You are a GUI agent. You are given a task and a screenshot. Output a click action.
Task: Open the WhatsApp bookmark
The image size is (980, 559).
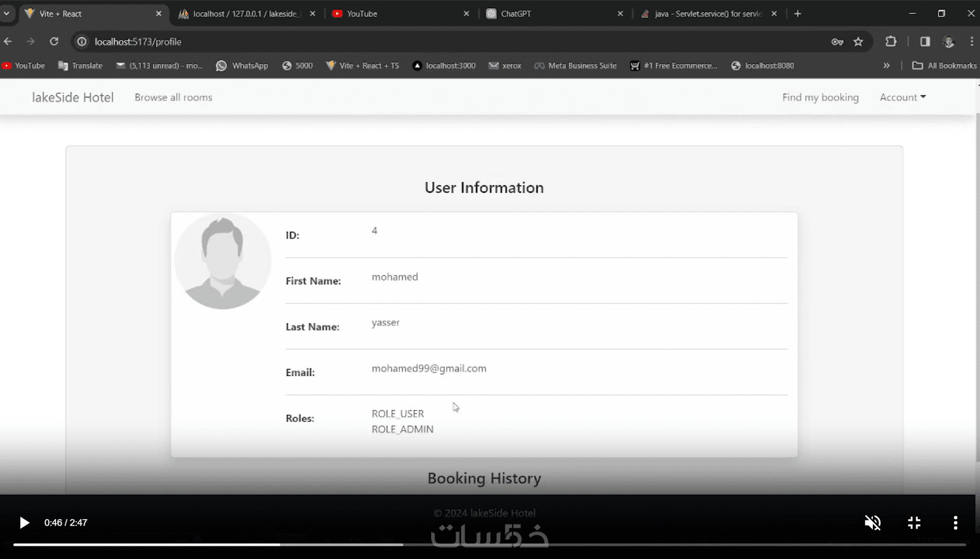(242, 66)
